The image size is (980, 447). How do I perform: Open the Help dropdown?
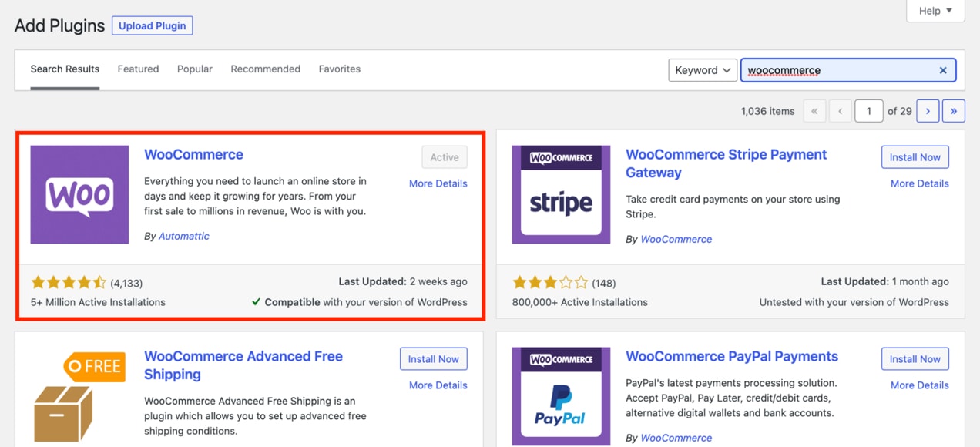pyautogui.click(x=935, y=11)
